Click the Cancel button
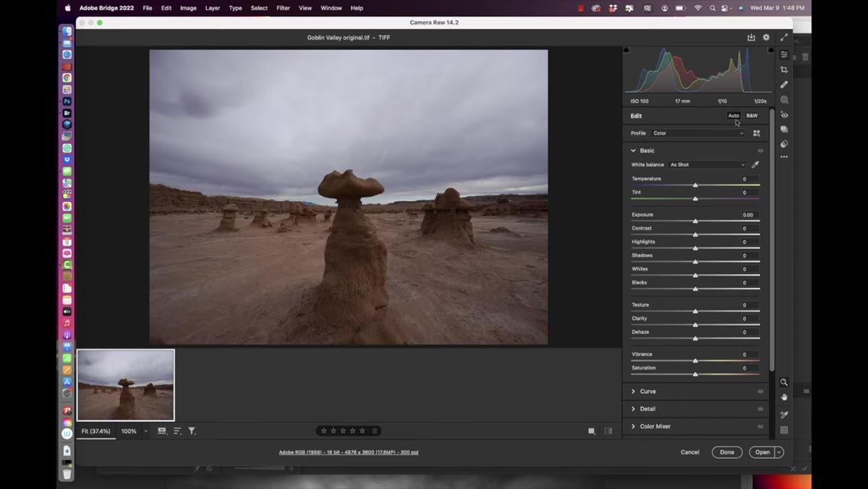The image size is (868, 489). pyautogui.click(x=690, y=452)
